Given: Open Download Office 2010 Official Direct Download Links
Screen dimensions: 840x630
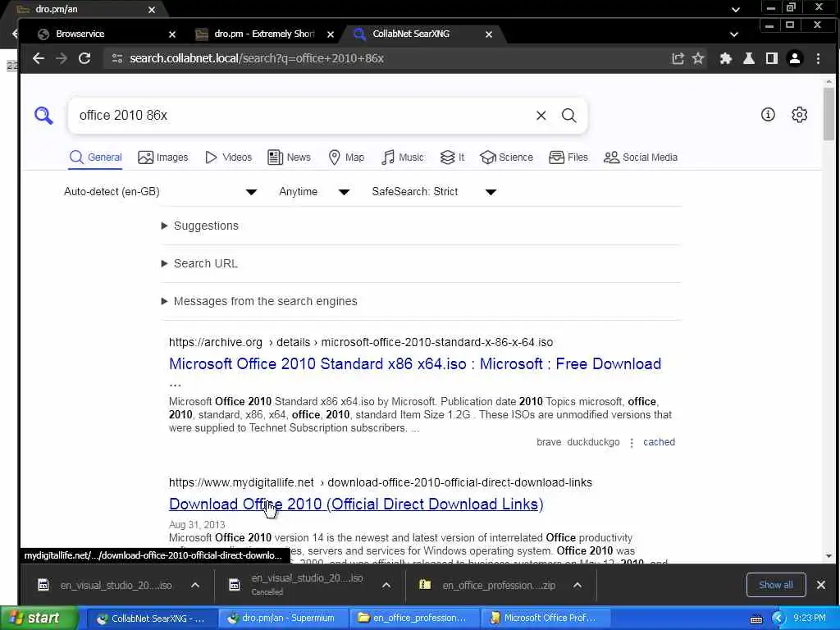Looking at the screenshot, I should [x=356, y=504].
